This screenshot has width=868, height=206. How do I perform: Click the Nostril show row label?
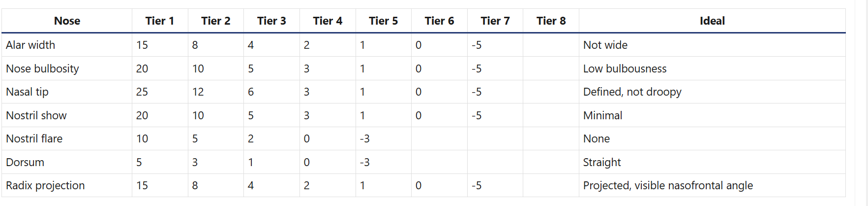pyautogui.click(x=36, y=115)
